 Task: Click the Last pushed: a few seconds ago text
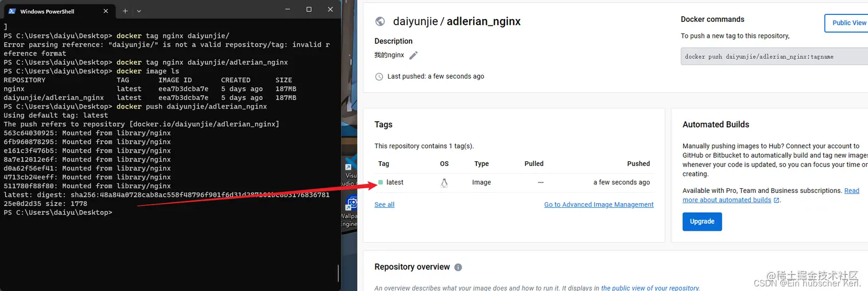(436, 76)
